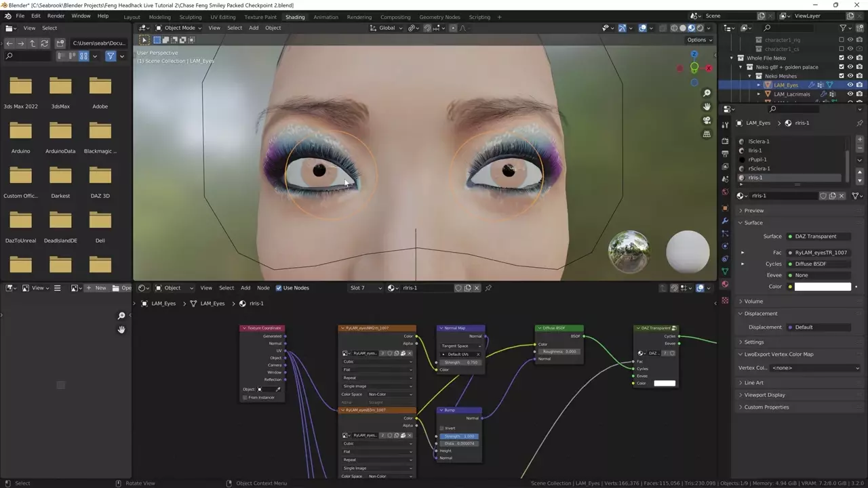Hide LAM_Eyes with its eye icon
This screenshot has height=488, width=868.
pos(850,85)
